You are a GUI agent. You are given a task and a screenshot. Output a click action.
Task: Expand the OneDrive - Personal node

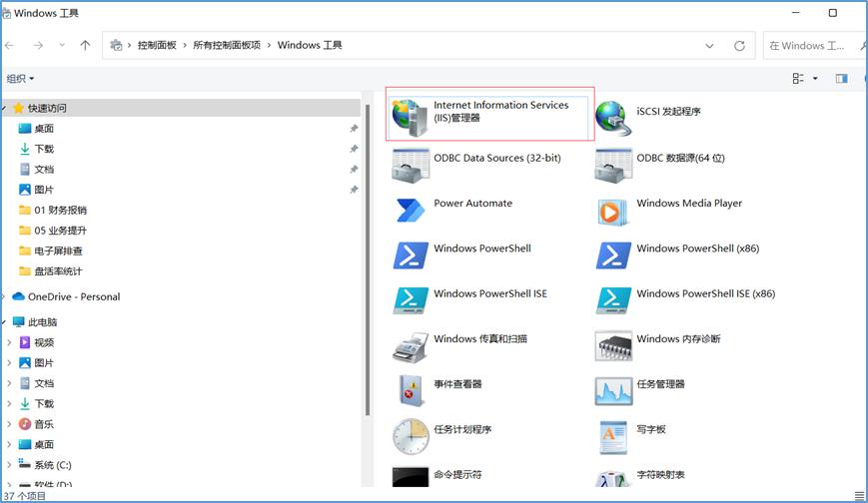(3, 296)
